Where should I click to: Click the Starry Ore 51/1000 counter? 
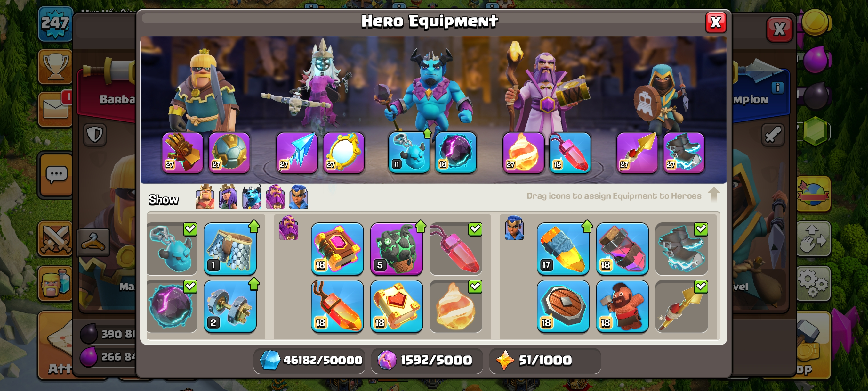tap(545, 360)
